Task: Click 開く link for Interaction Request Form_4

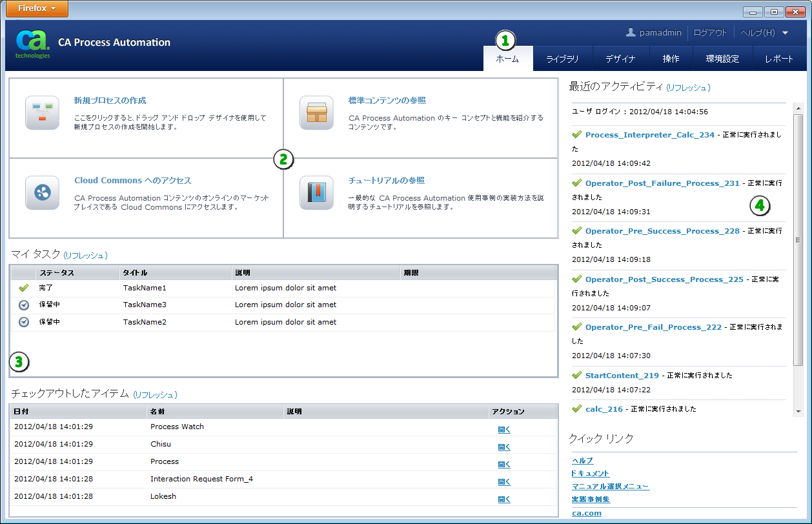Action: [x=504, y=481]
